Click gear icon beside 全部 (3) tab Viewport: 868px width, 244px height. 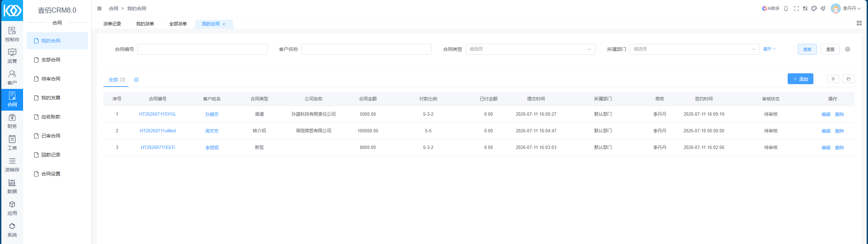point(136,80)
